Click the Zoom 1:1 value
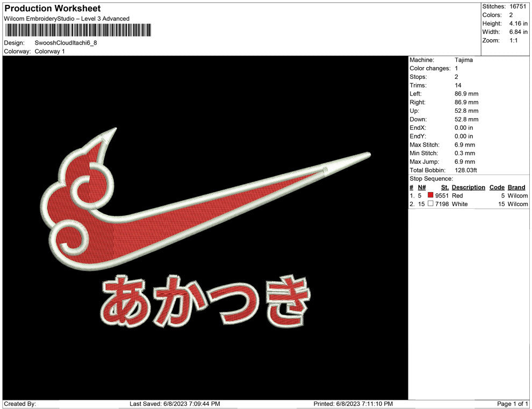Viewport: 532px width, 409px height. (x=513, y=41)
